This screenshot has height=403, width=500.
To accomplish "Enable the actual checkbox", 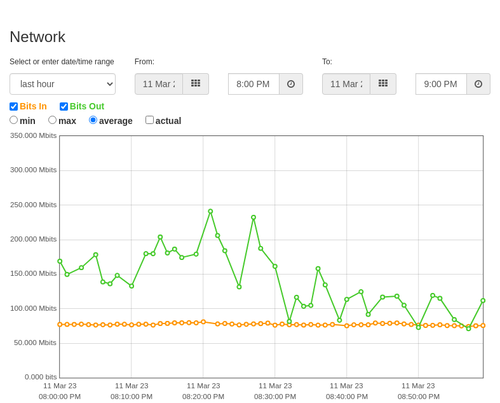I will (150, 120).
